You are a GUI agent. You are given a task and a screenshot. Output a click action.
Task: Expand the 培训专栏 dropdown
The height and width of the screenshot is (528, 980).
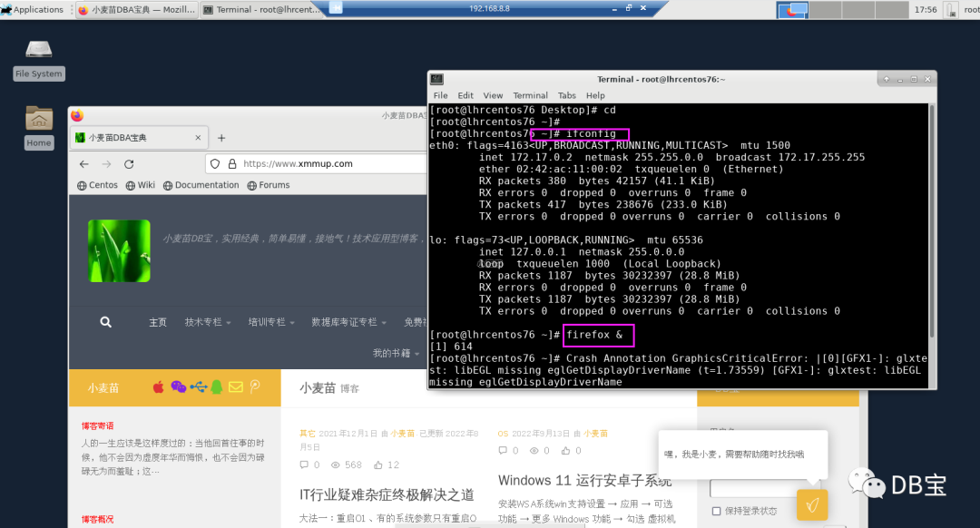[x=271, y=322]
